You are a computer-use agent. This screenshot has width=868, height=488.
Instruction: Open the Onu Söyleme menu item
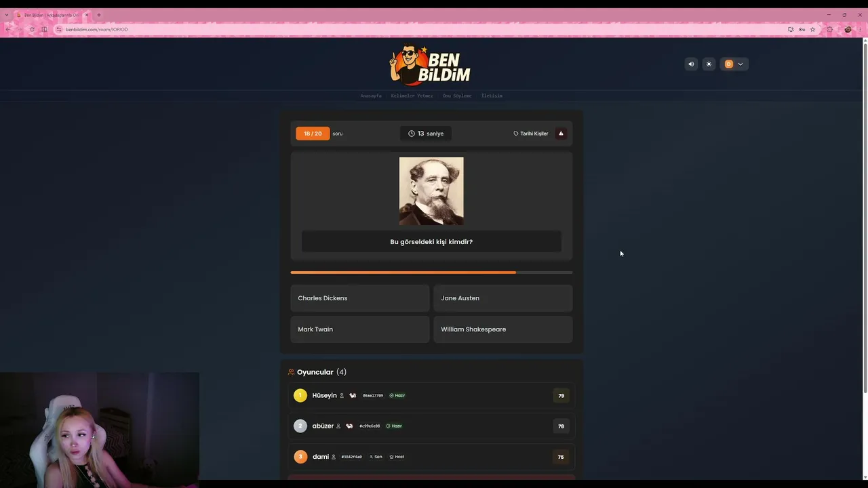[x=457, y=96]
